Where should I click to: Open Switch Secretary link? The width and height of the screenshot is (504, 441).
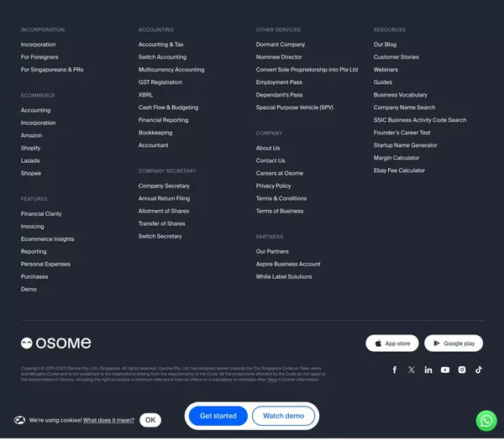160,236
